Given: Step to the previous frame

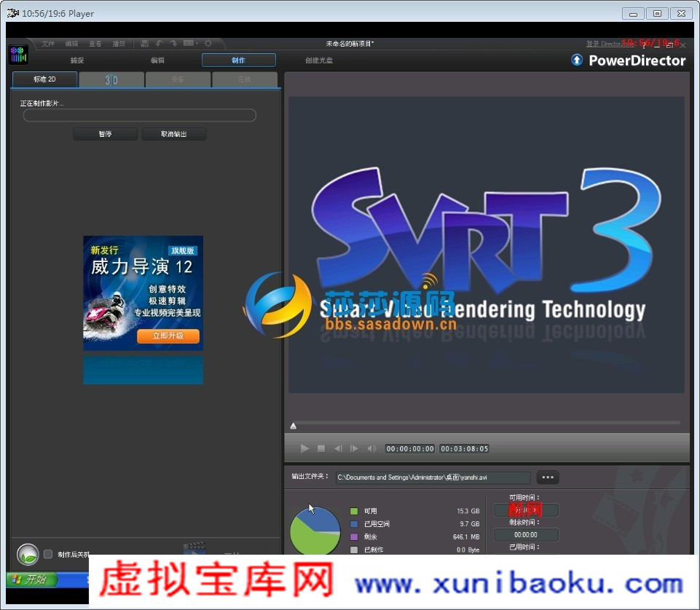Looking at the screenshot, I should coord(338,448).
